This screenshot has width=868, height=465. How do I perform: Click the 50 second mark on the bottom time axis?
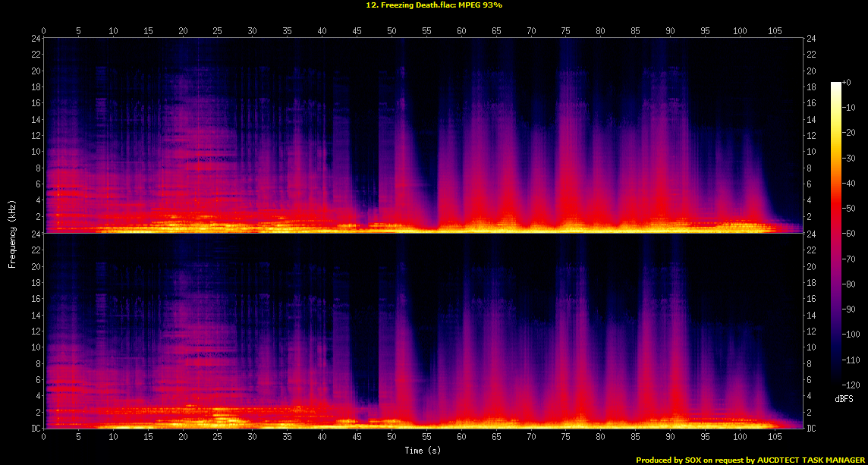392,437
